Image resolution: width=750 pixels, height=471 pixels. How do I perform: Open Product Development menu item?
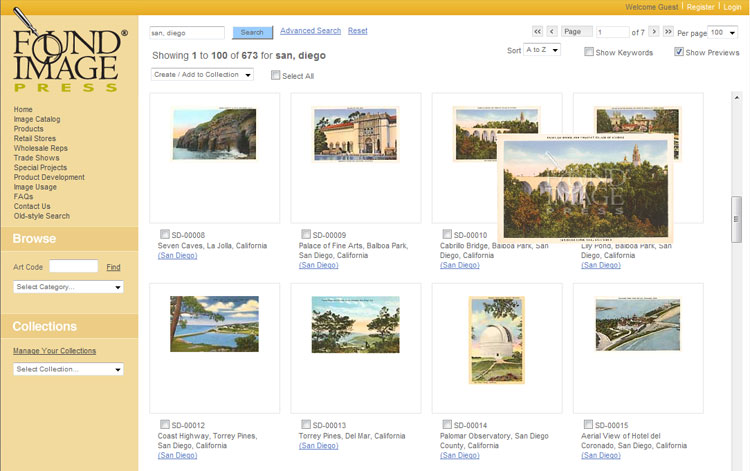click(x=49, y=177)
